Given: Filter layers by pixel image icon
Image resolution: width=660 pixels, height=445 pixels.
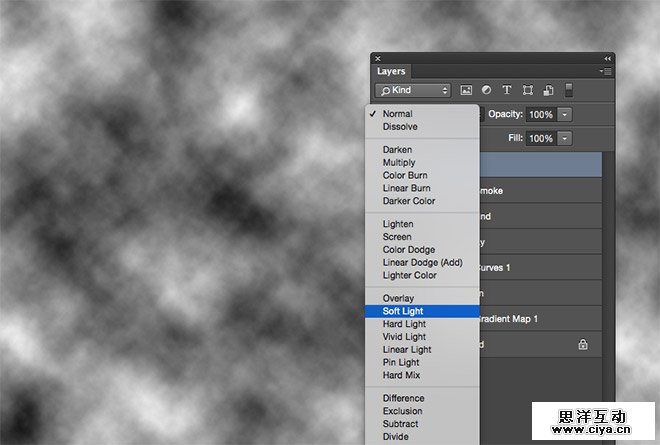Looking at the screenshot, I should point(466,90).
